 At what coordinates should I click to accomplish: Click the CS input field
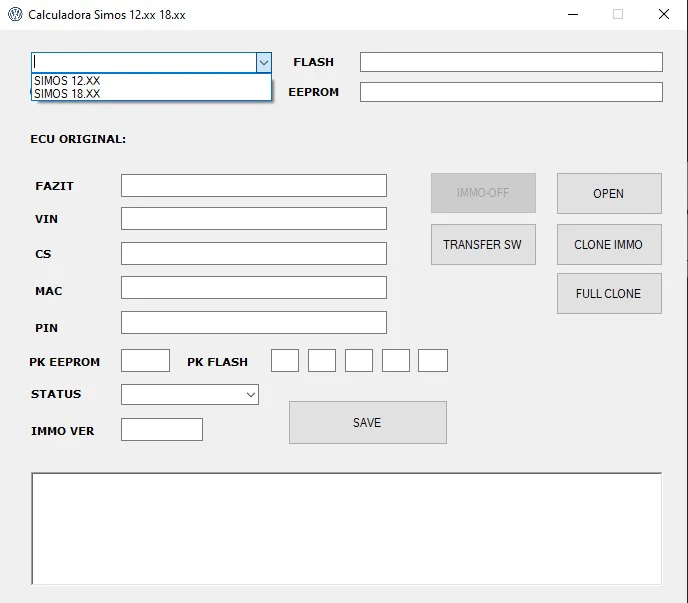254,253
